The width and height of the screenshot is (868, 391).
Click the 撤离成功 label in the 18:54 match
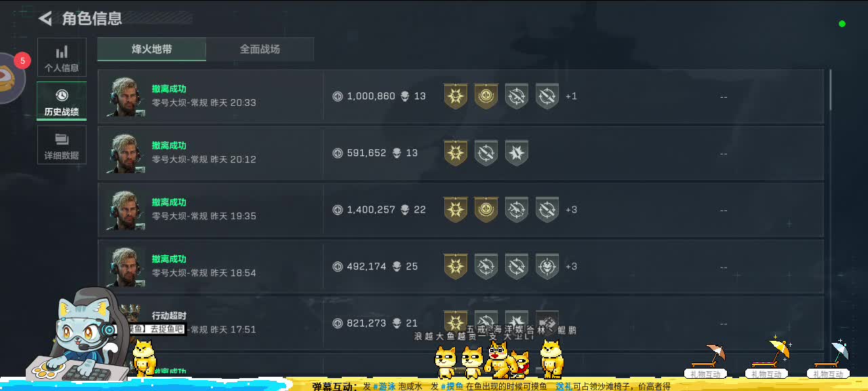[x=169, y=259]
